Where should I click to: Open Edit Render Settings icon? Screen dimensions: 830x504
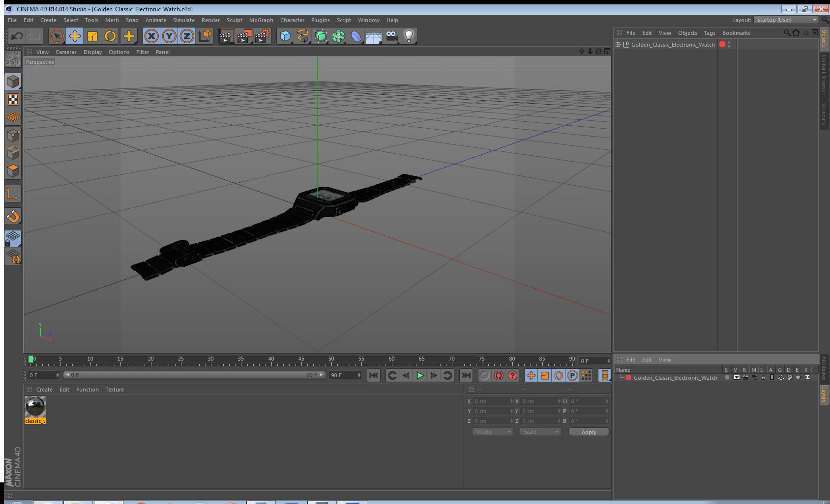point(262,36)
